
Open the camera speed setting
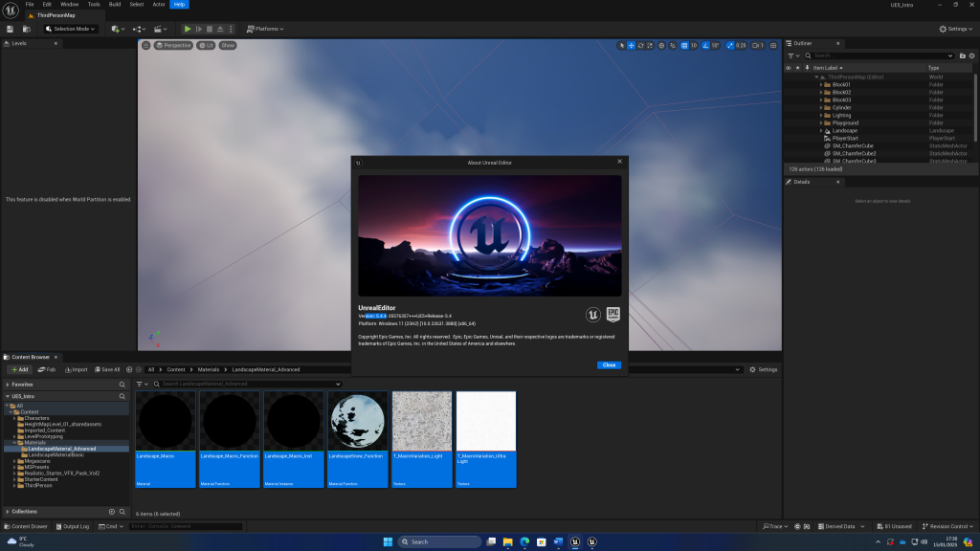(x=758, y=46)
